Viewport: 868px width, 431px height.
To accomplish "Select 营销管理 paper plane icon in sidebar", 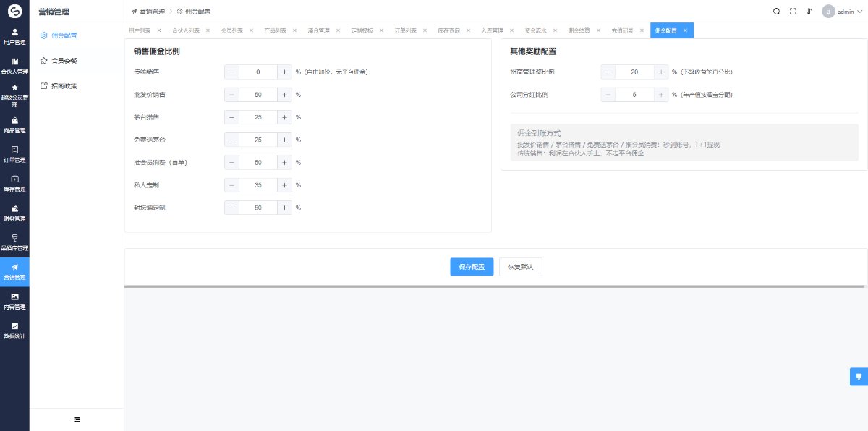I will pos(14,267).
